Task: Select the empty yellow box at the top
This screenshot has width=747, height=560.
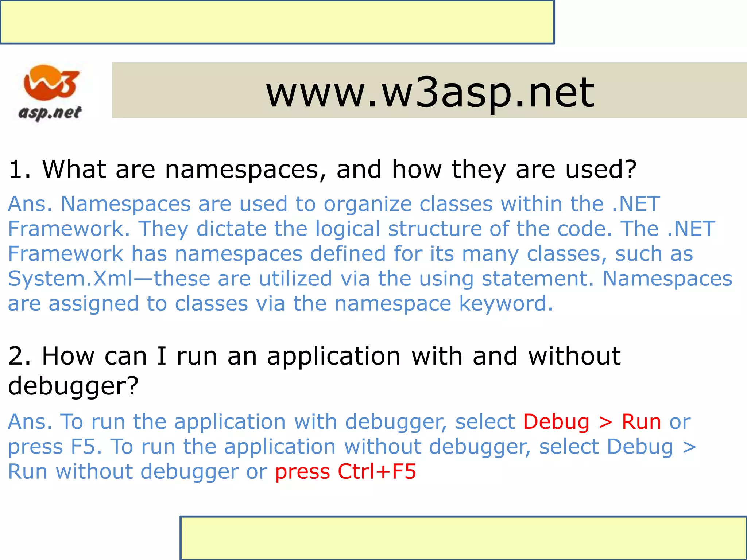Action: (x=277, y=22)
